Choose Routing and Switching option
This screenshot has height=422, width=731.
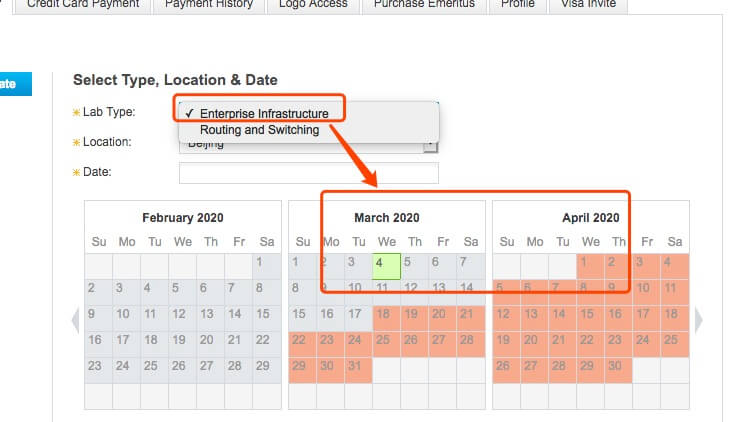[259, 130]
